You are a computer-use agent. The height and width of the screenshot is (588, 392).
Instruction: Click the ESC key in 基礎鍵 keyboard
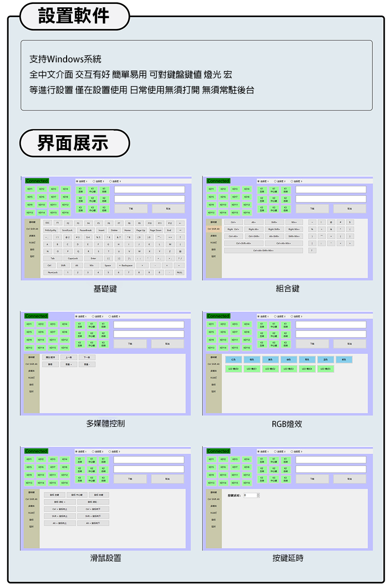[x=48, y=223]
